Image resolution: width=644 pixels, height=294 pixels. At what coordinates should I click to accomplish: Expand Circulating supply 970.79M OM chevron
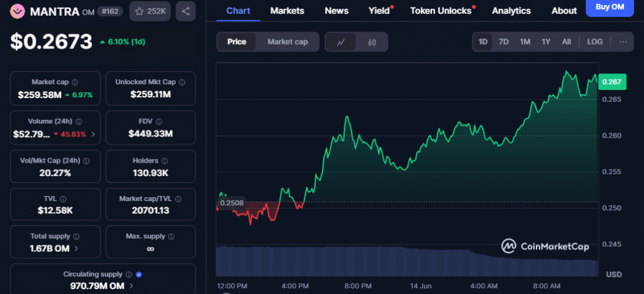[131, 286]
